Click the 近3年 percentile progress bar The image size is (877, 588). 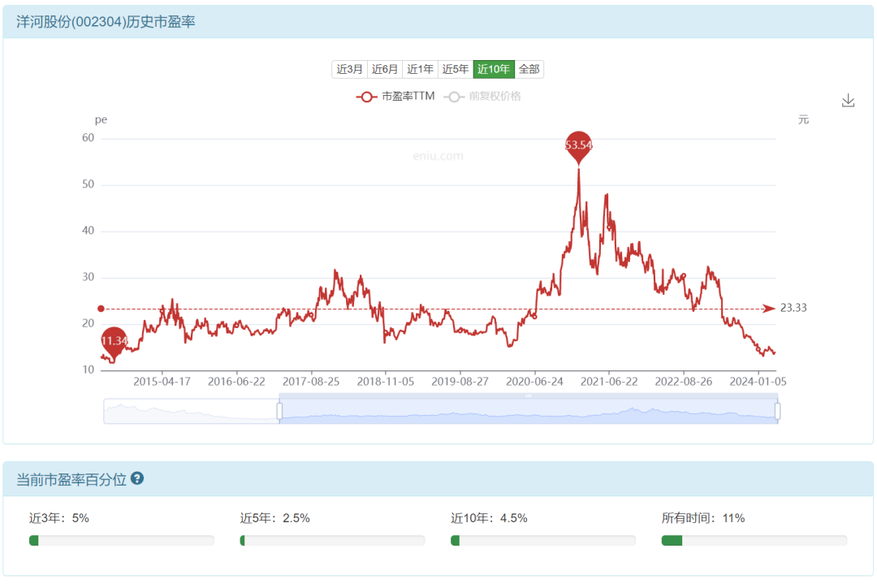pyautogui.click(x=121, y=540)
